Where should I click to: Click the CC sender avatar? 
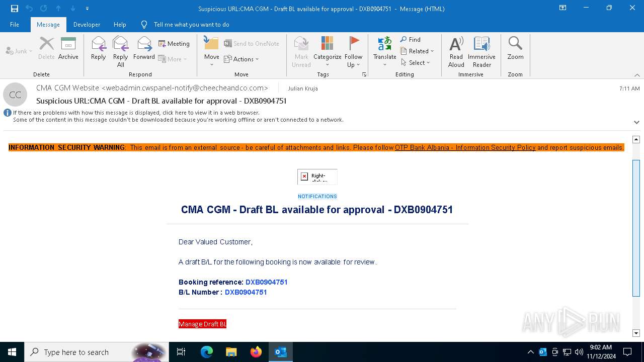coord(15,95)
